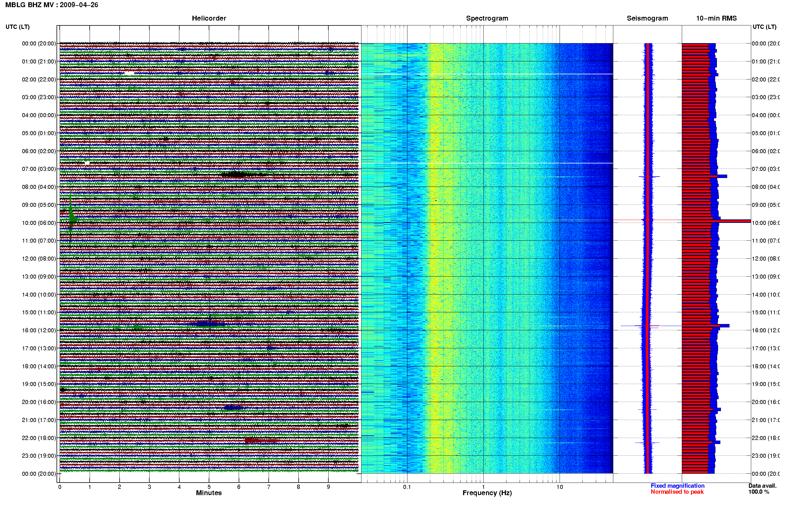The height and width of the screenshot is (508, 812).
Task: Click left time label '08:00 (04:00)'
Action: coord(39,187)
